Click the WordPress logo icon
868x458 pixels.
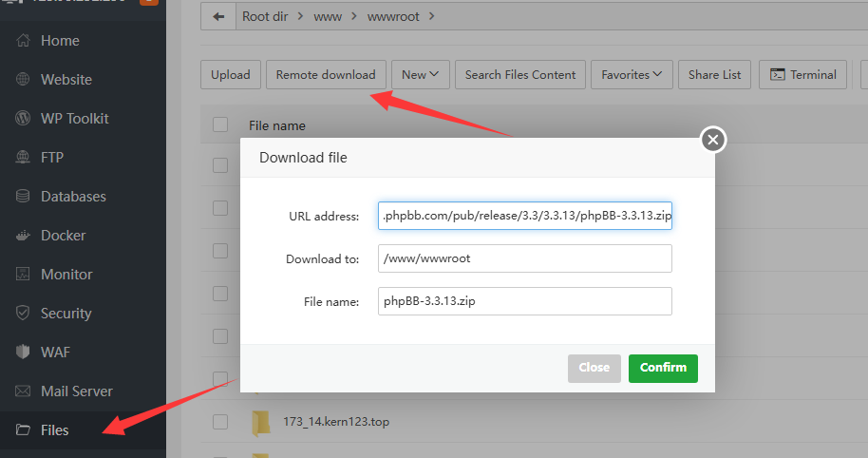tap(23, 118)
